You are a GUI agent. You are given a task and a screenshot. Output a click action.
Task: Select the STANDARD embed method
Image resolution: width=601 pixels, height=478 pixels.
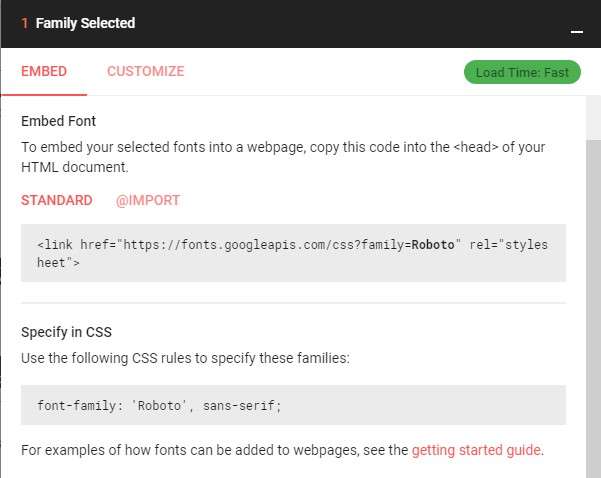coord(56,200)
